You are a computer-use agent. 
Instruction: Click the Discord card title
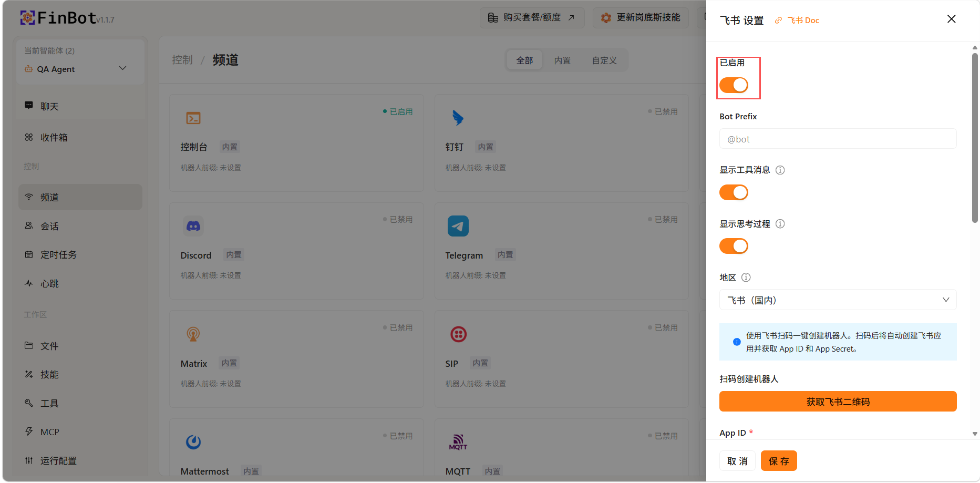(x=196, y=255)
